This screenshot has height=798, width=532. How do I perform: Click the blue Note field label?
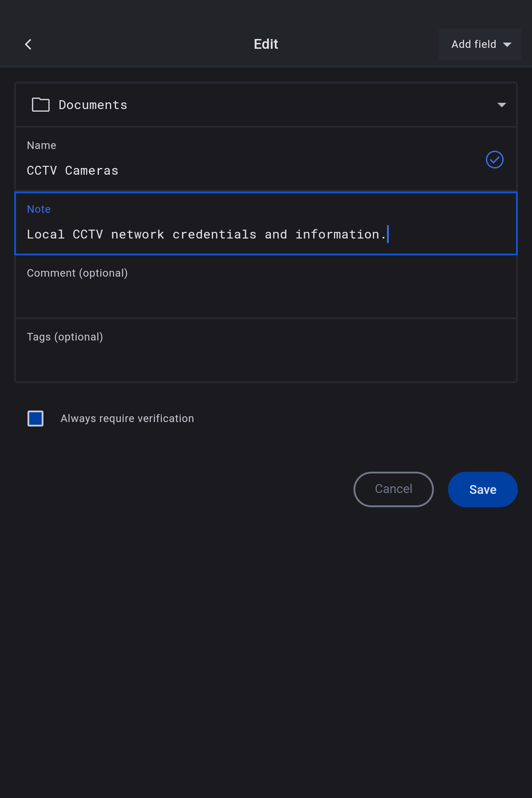pos(39,209)
